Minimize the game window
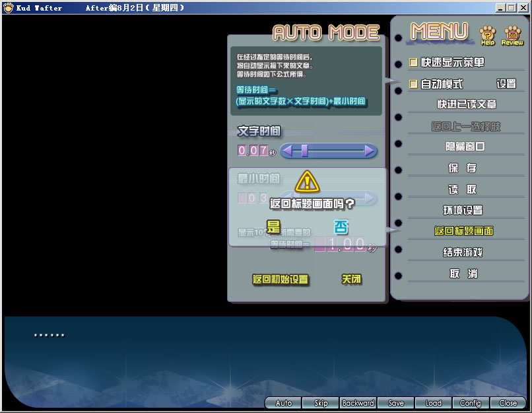 point(500,8)
